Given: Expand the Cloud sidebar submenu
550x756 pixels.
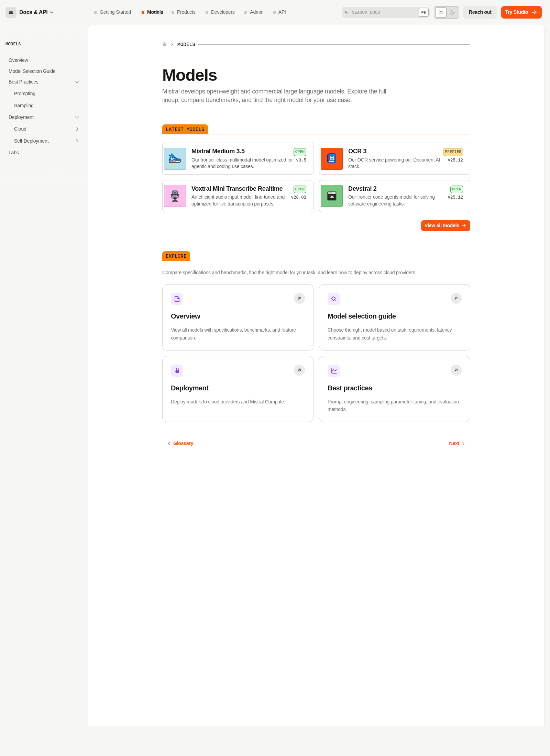Looking at the screenshot, I should (x=77, y=129).
